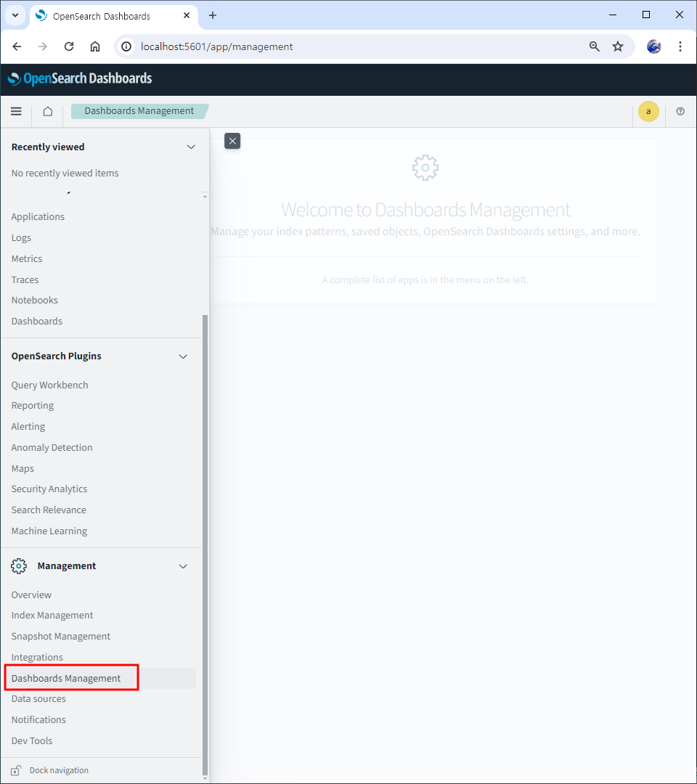Click 'No recently viewed items' text
The width and height of the screenshot is (697, 784).
pos(65,173)
